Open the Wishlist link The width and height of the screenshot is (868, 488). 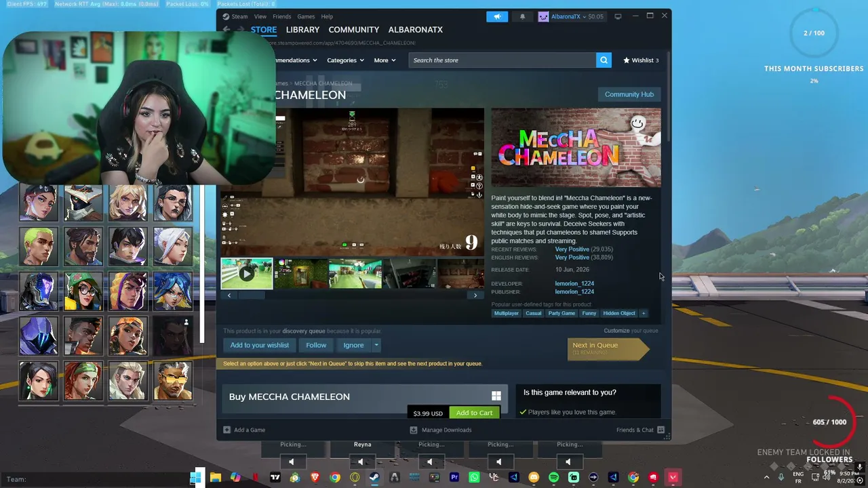click(x=641, y=60)
